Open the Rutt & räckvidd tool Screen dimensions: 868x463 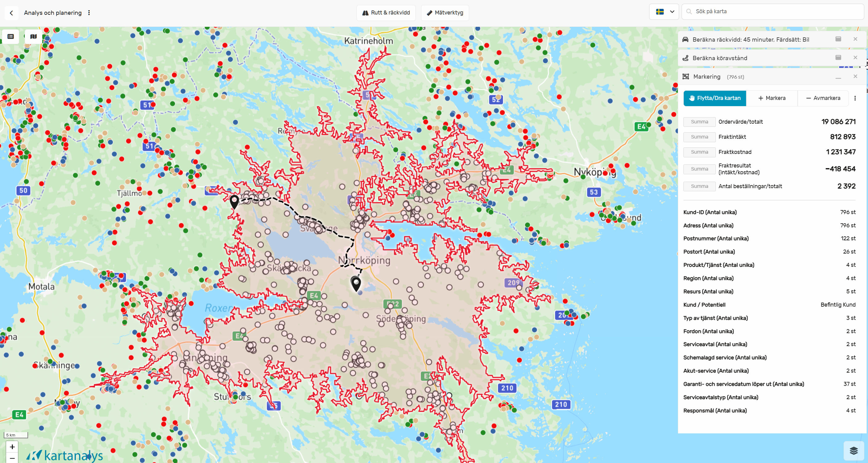(386, 13)
